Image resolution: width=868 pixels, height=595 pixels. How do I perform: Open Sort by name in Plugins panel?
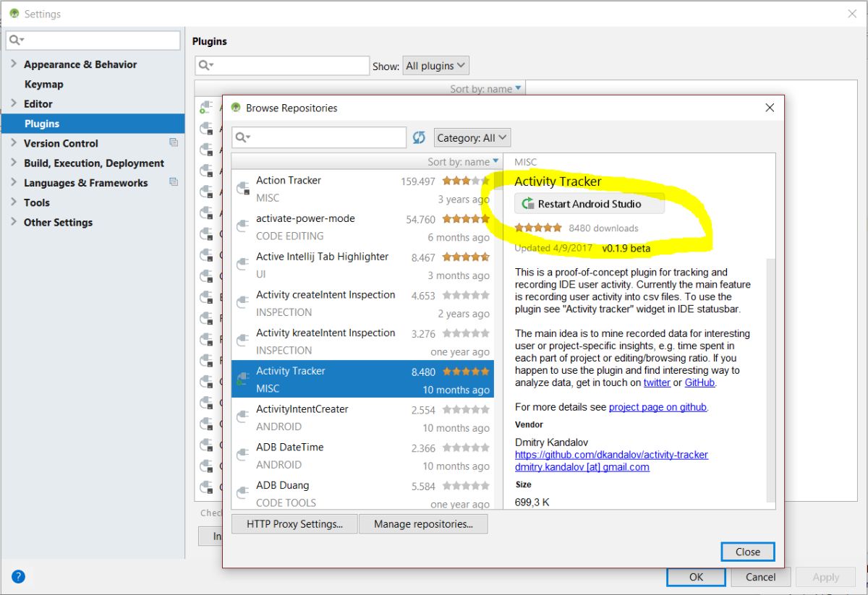point(485,89)
